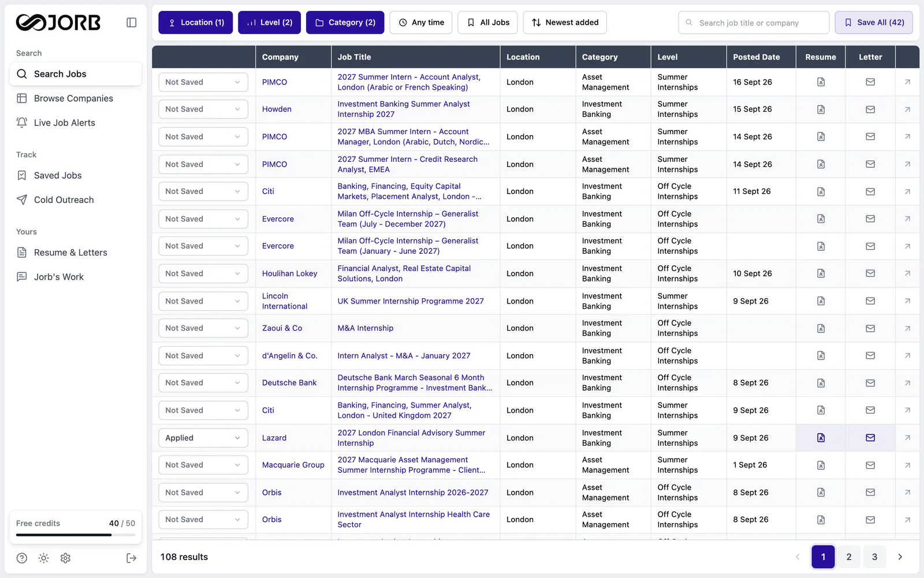This screenshot has width=924, height=578.
Task: Open the Category (2) filter
Action: tap(345, 23)
